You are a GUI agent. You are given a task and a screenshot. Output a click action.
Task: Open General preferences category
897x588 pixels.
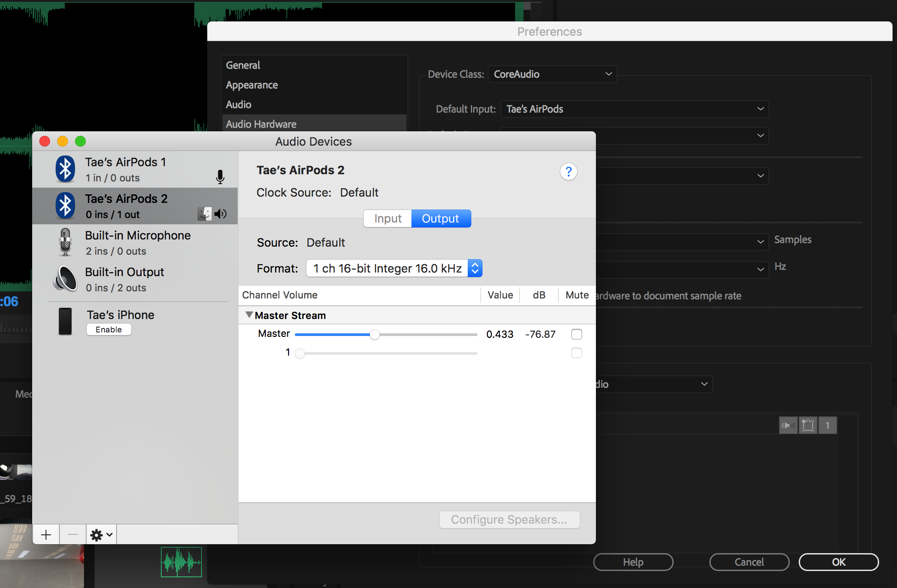coord(314,65)
